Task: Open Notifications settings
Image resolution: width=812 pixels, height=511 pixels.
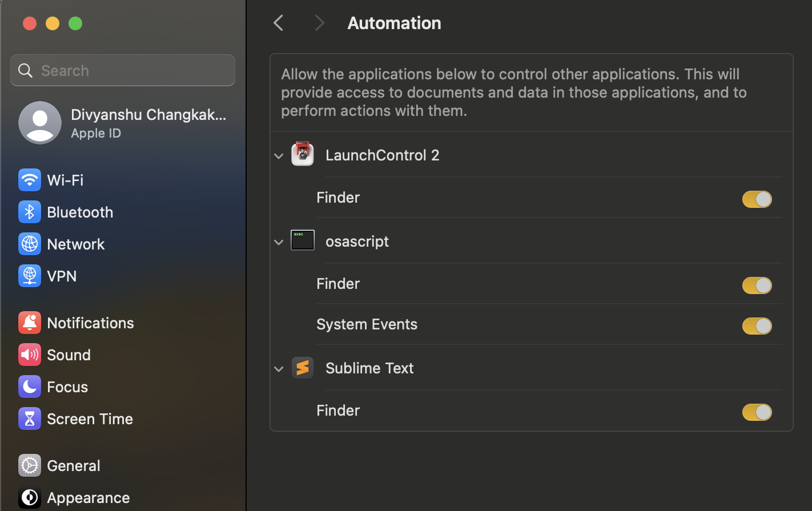Action: 91,323
